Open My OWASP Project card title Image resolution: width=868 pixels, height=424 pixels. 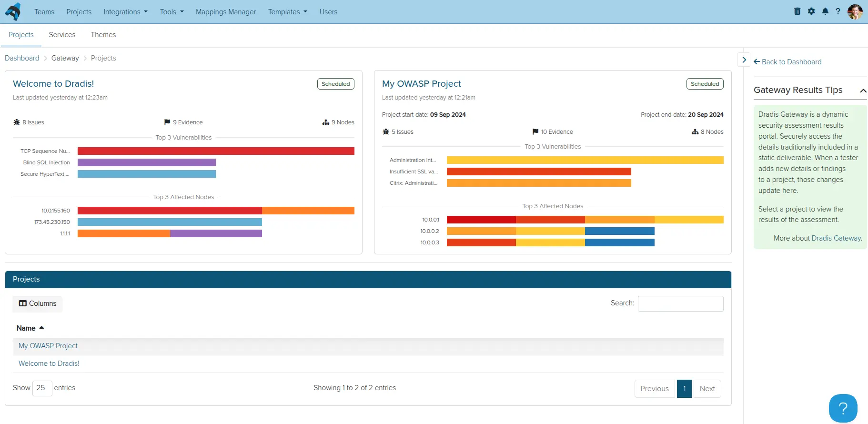(x=422, y=83)
